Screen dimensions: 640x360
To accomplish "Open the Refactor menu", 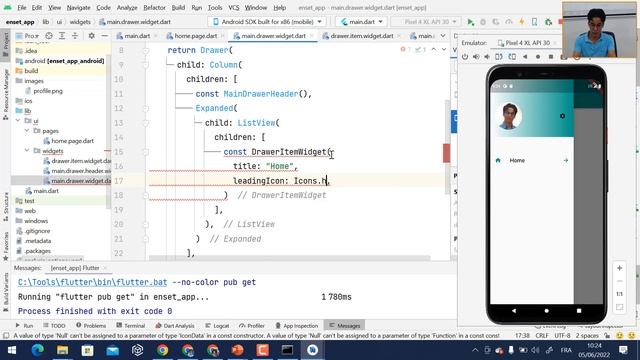I will pos(154,8).
